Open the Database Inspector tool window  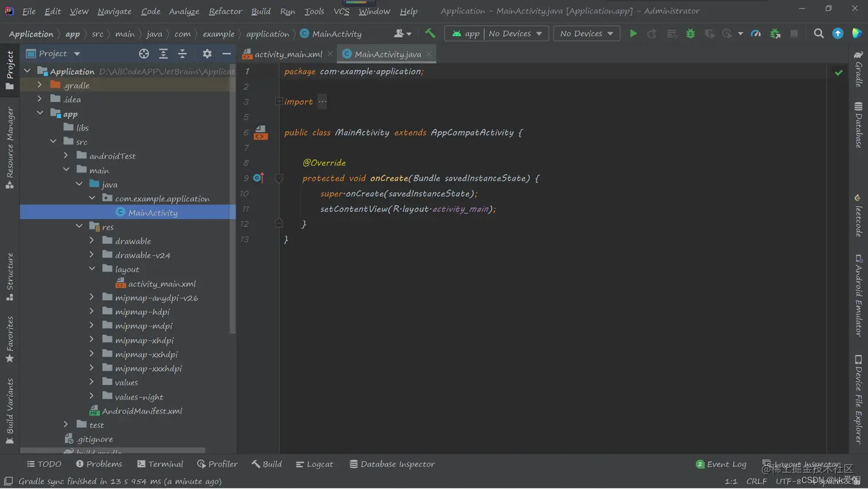coord(392,464)
